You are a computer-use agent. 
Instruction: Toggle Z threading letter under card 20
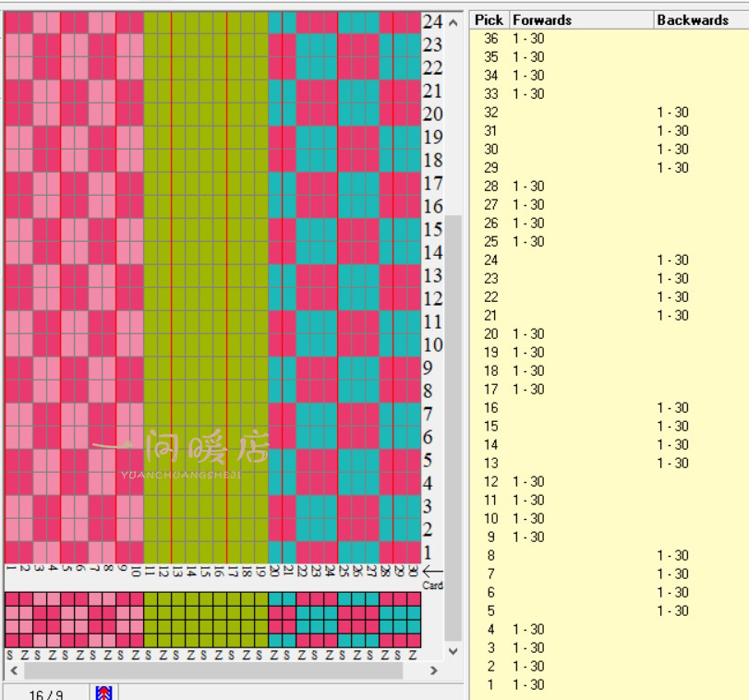(x=274, y=656)
